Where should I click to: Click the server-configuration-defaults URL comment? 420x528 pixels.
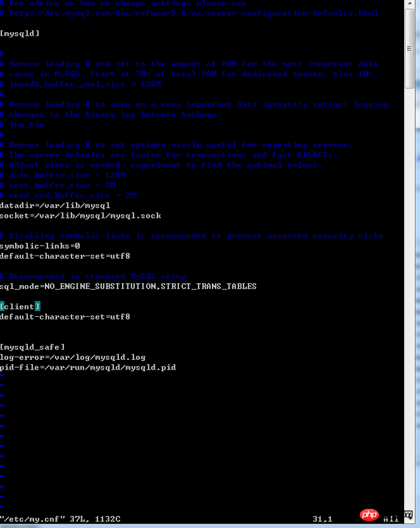point(190,13)
